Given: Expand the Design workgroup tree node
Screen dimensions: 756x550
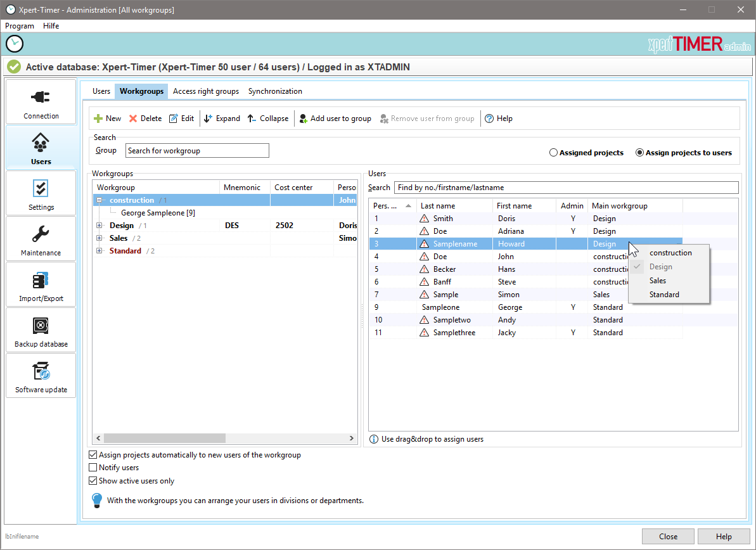Looking at the screenshot, I should [99, 226].
